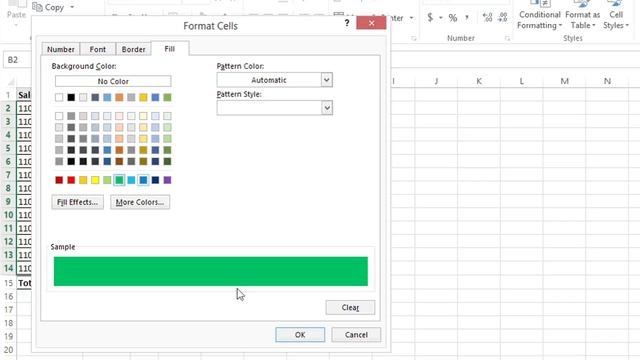Pick the standard red swatch
Image resolution: width=640 pixels, height=360 pixels.
(x=71, y=180)
